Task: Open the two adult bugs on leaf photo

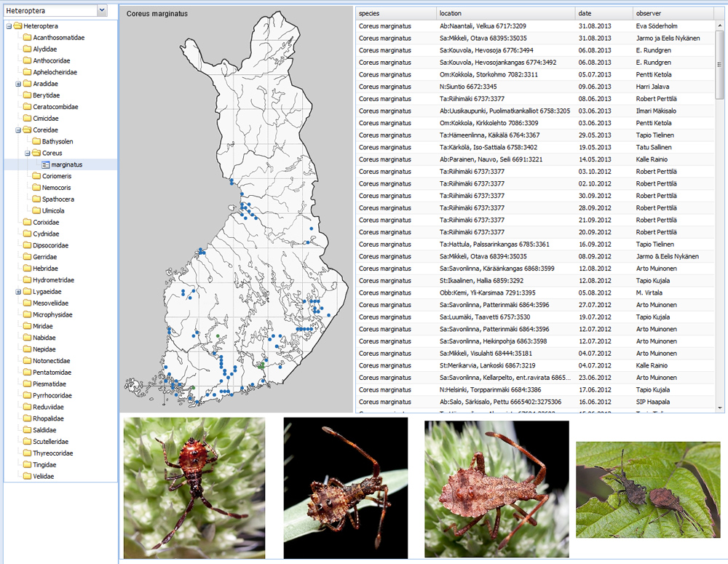Action: pyautogui.click(x=648, y=489)
